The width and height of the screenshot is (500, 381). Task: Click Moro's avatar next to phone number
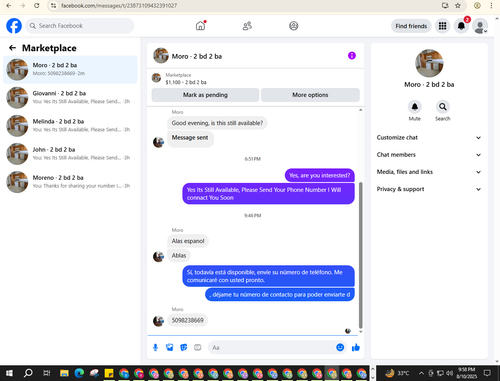coord(158,321)
